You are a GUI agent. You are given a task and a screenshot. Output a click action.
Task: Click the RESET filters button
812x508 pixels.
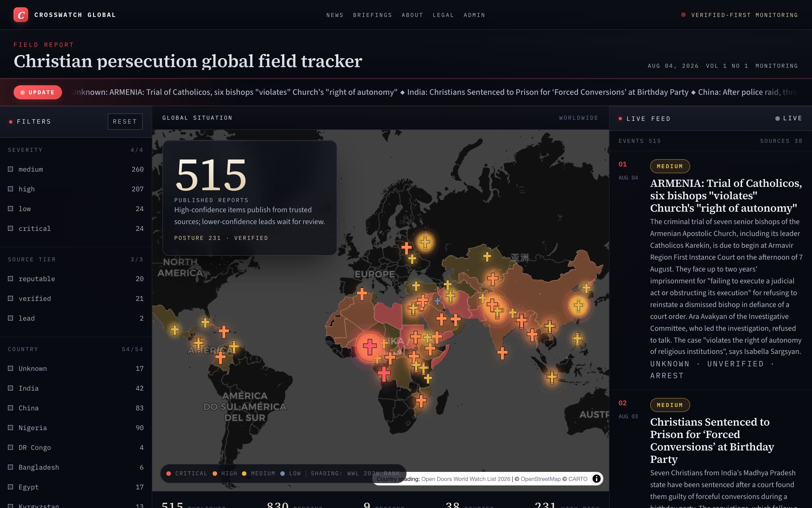(x=125, y=121)
